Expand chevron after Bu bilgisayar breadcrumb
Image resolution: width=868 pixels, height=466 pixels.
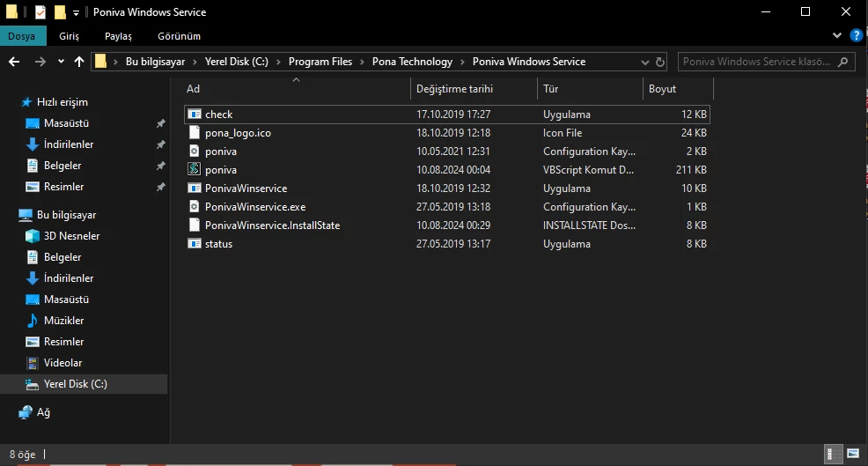click(195, 62)
